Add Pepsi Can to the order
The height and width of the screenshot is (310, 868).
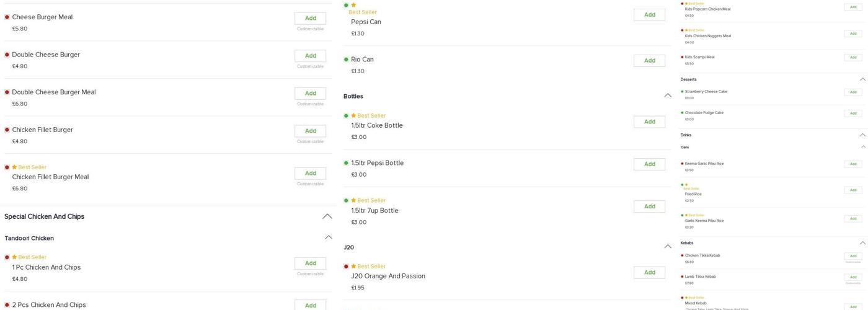coord(649,15)
